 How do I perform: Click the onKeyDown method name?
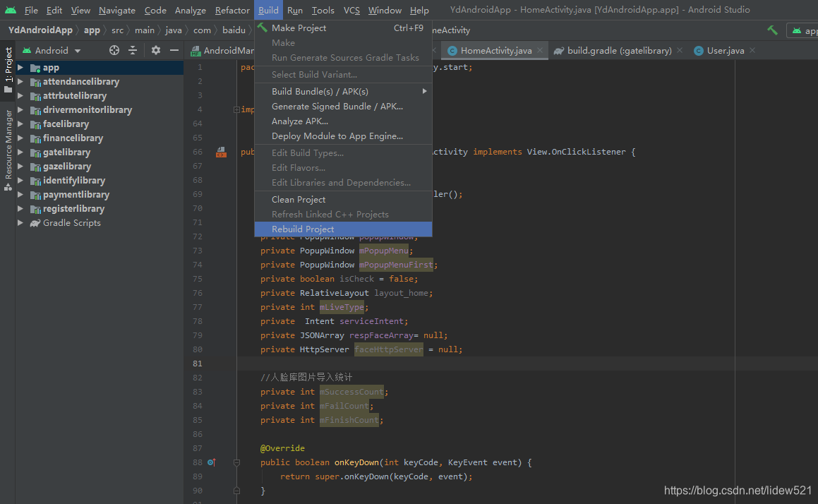click(x=356, y=462)
